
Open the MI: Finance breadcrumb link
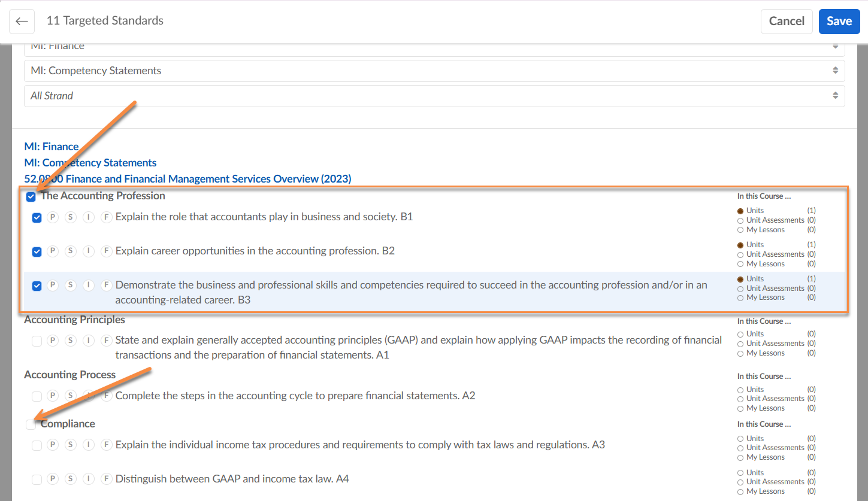pos(52,147)
